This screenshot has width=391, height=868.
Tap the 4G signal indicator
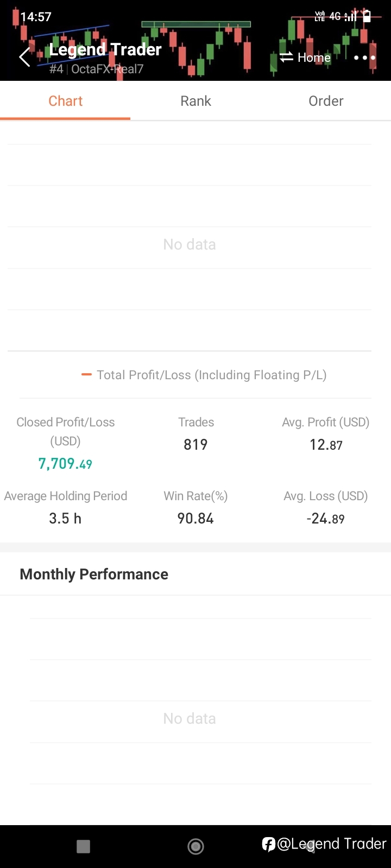pyautogui.click(x=335, y=16)
